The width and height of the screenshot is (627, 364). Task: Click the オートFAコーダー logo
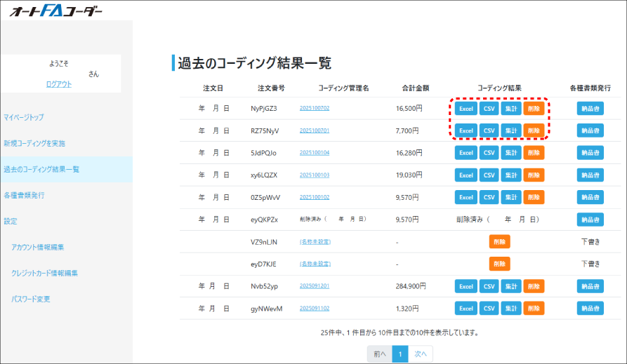(x=56, y=11)
